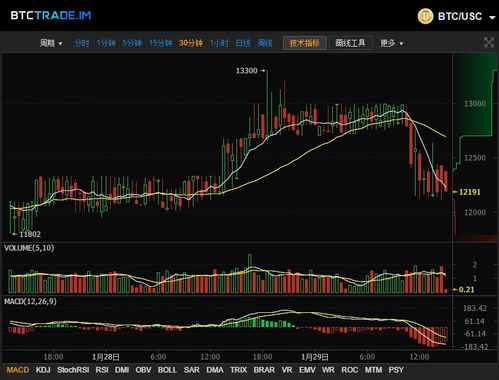Toggle the 画线工具 drawing tools button
Viewport: 499px width, 380px height.
tap(350, 43)
